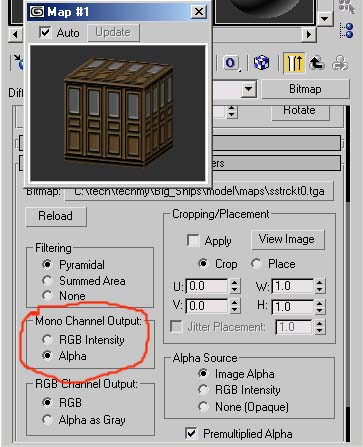Screen dimensions: 363x447
Task: Click the Show Map in Viewport checkered cube icon
Action: point(262,63)
